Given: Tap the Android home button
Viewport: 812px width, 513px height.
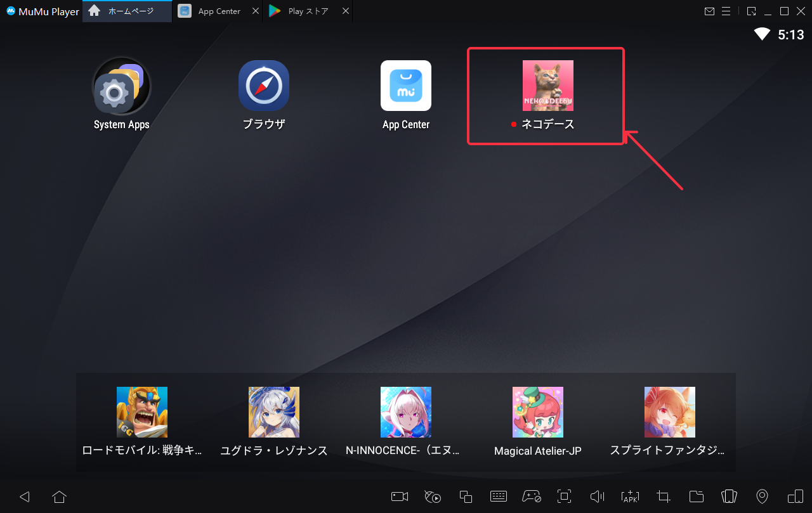Looking at the screenshot, I should 59,497.
